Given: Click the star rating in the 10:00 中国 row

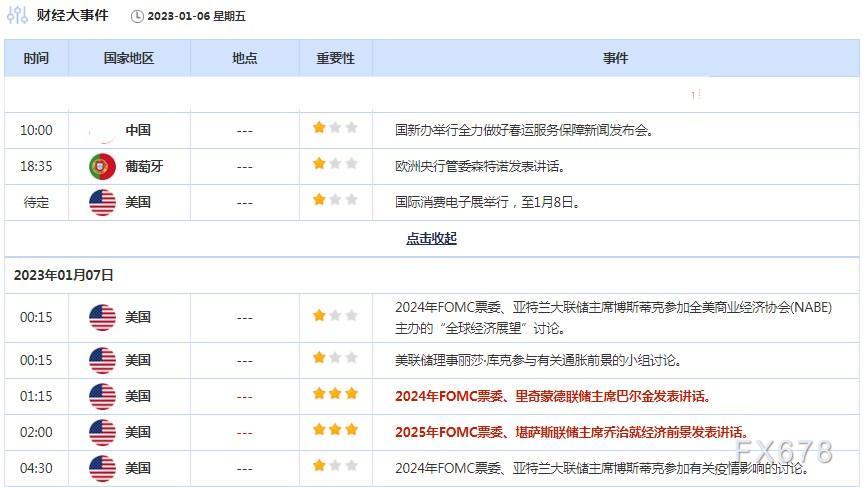Looking at the screenshot, I should tap(335, 128).
